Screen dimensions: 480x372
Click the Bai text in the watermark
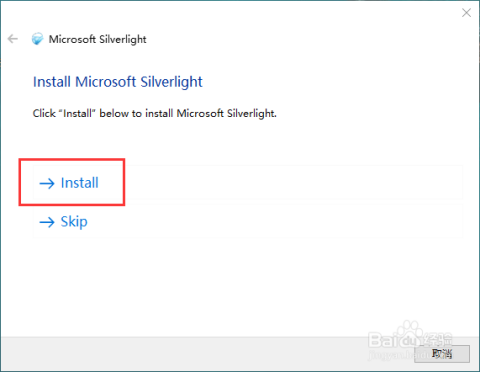click(383, 340)
